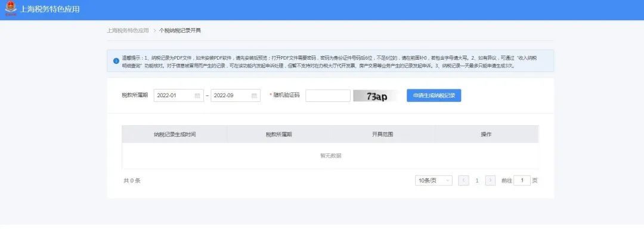
Task: Click the 开具范围 column header
Action: click(383, 134)
